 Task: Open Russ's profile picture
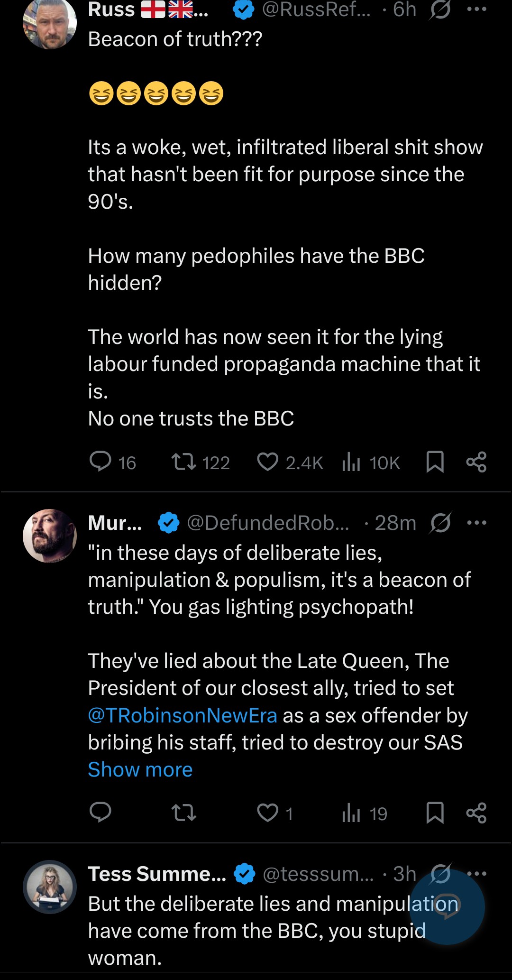50,24
